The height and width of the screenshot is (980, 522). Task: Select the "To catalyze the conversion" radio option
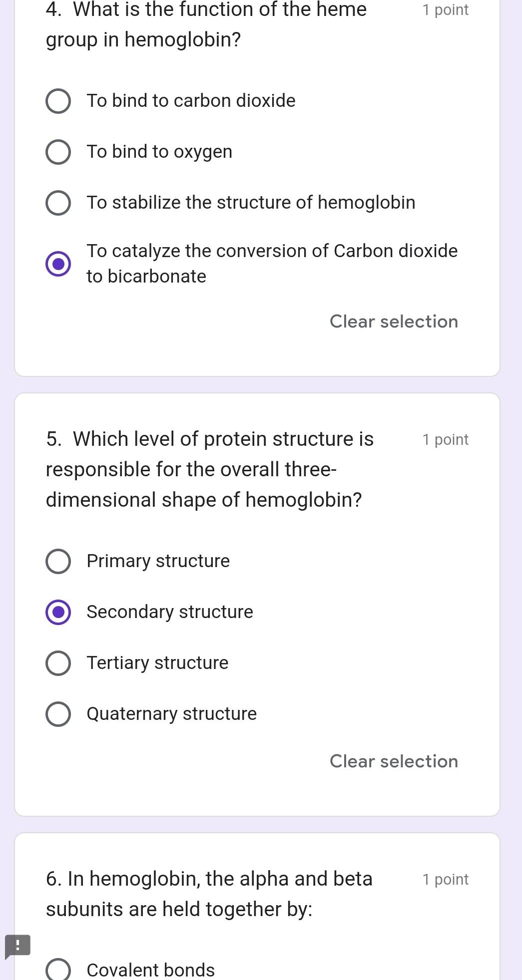click(58, 264)
